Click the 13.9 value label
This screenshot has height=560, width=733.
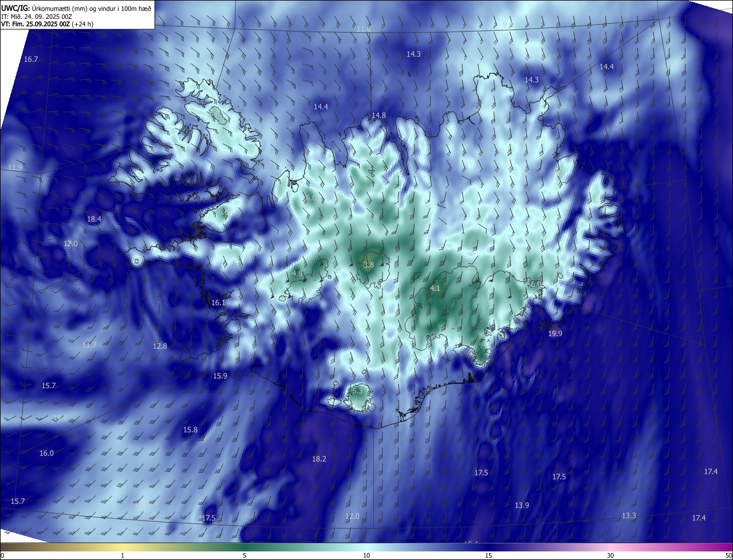(522, 505)
